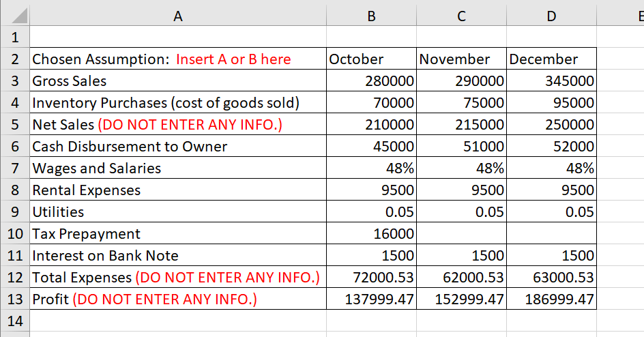This screenshot has height=337, width=644.
Task: Select December inventory value 95000
Action: coord(551,102)
